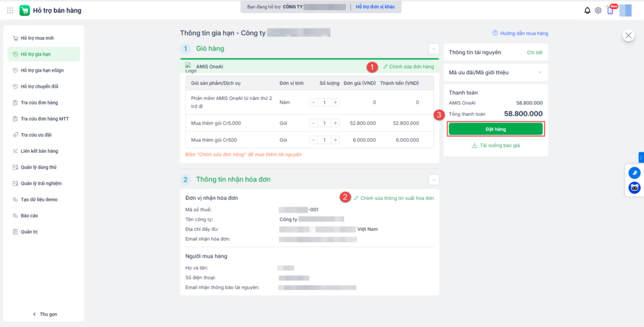This screenshot has height=327, width=644.
Task: Click quantity field for AMIS OneAI row
Action: [x=325, y=103]
